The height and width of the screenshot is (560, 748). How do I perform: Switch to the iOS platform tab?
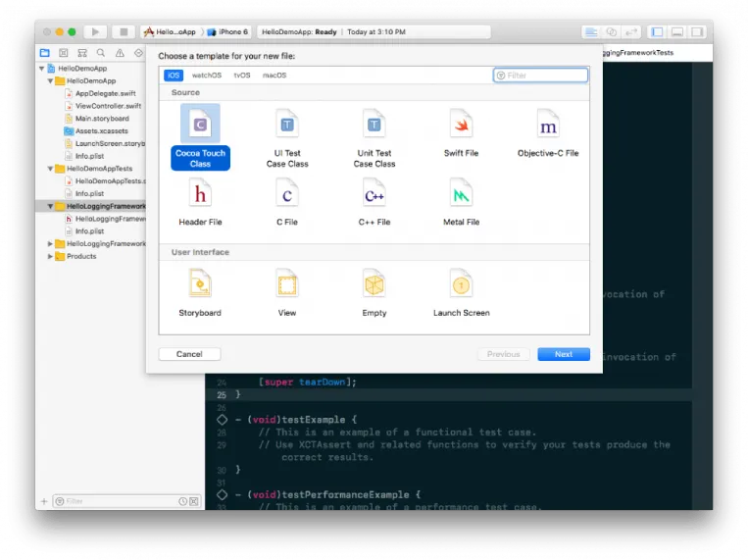(x=174, y=76)
